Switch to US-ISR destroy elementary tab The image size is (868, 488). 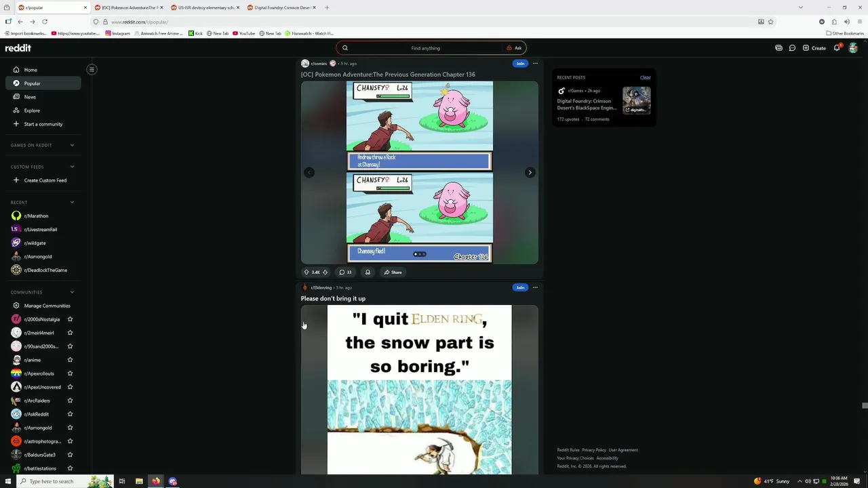pos(206,7)
